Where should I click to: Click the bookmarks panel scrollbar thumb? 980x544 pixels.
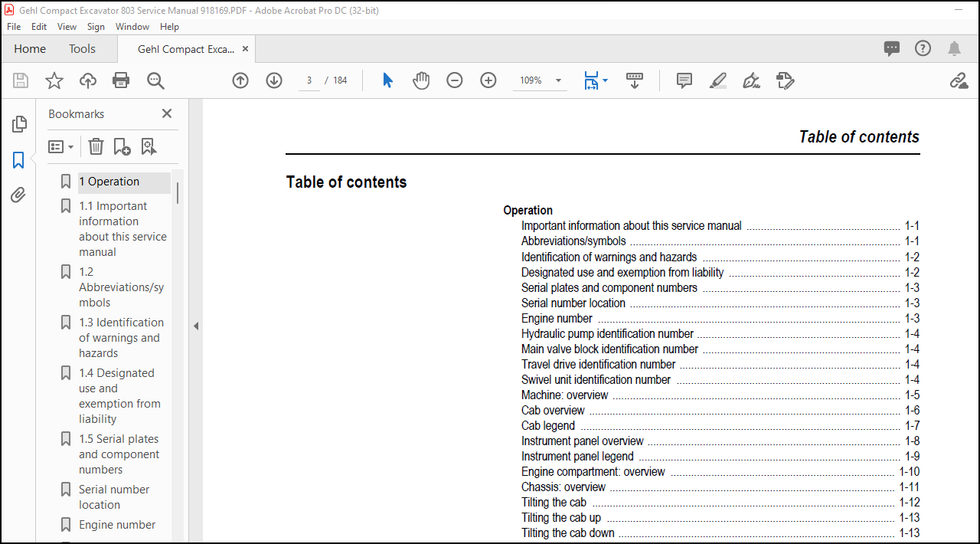click(x=178, y=192)
